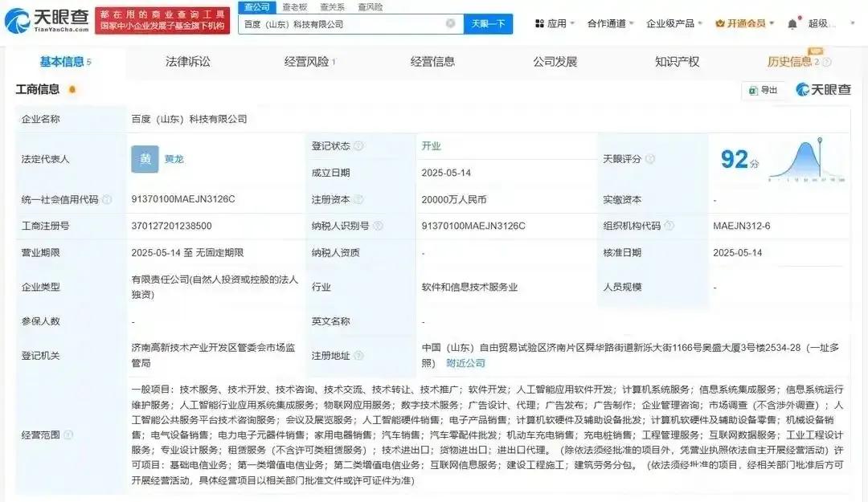
Task: Click the 开通会员 crown icon
Action: (720, 24)
